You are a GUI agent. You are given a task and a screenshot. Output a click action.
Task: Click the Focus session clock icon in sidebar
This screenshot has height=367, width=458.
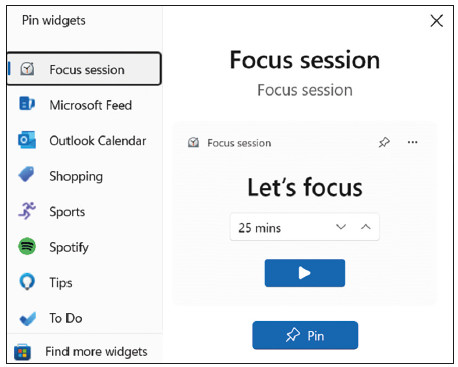pos(27,69)
